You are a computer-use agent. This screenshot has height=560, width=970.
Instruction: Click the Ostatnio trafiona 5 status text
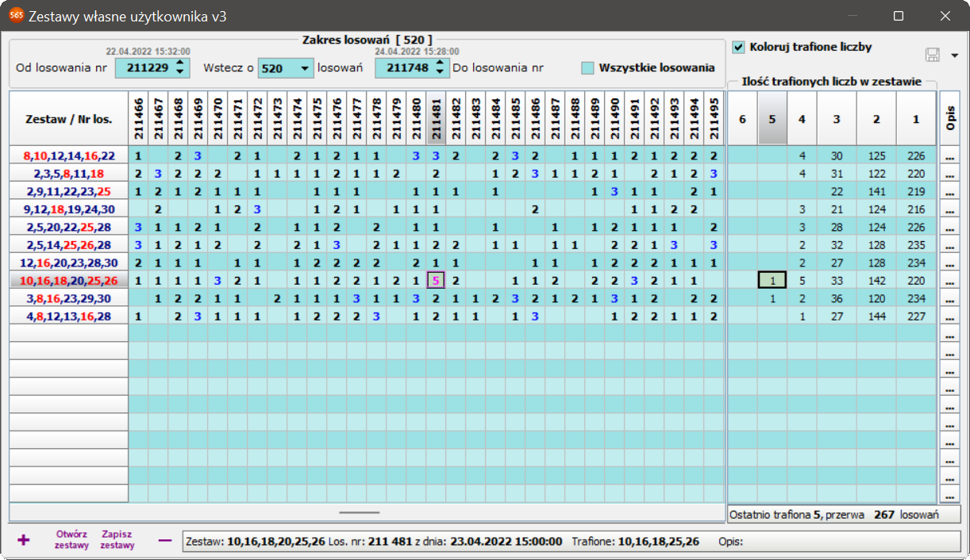[834, 515]
